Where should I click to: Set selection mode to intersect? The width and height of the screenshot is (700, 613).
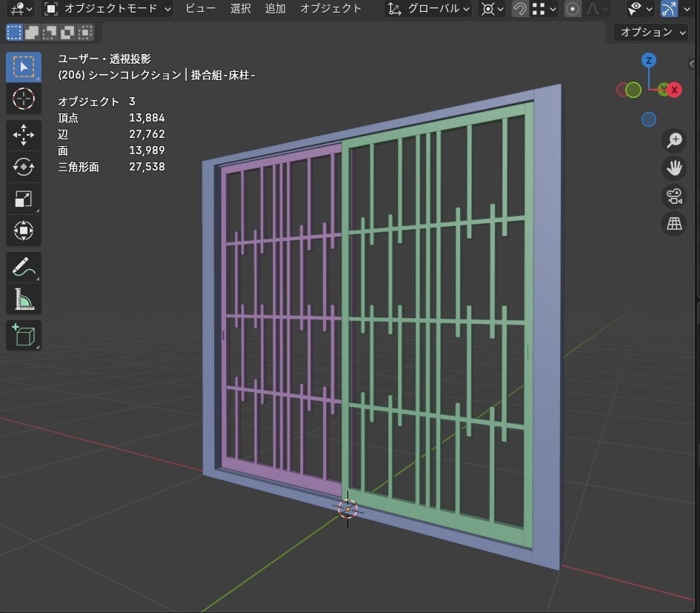tap(85, 32)
